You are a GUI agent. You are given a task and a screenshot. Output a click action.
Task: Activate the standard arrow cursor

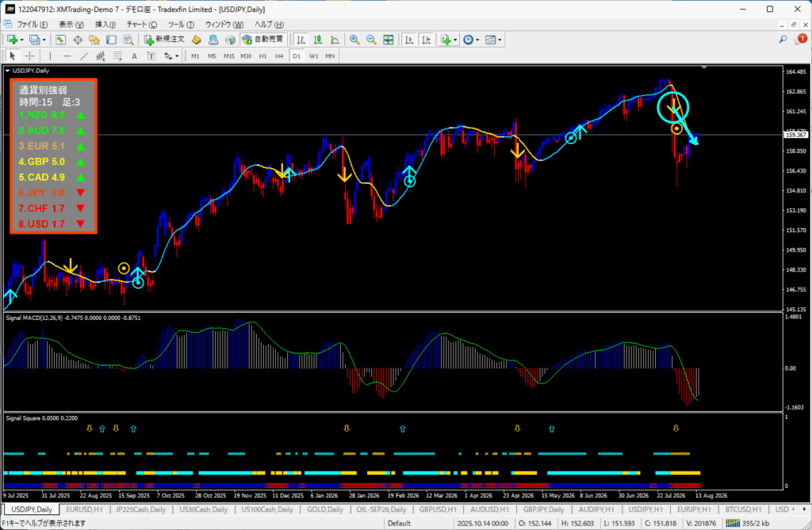13,56
